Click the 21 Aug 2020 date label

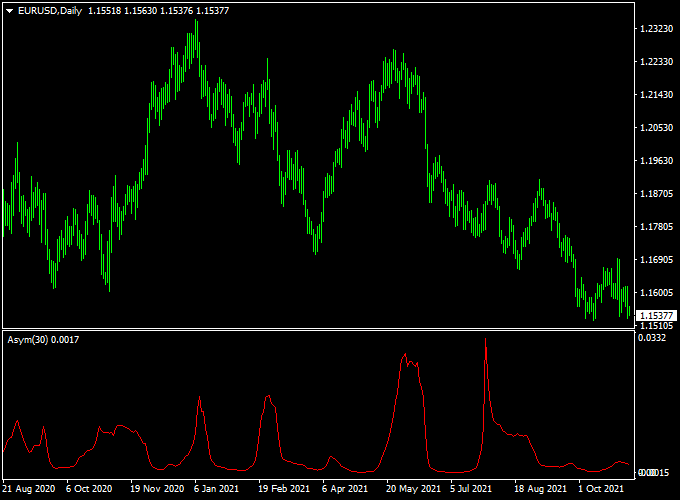[29, 490]
